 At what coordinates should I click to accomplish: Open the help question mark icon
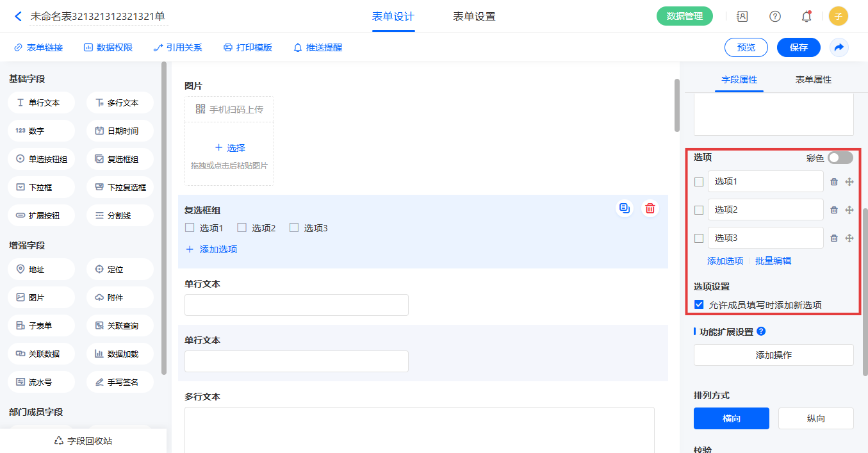coord(775,17)
